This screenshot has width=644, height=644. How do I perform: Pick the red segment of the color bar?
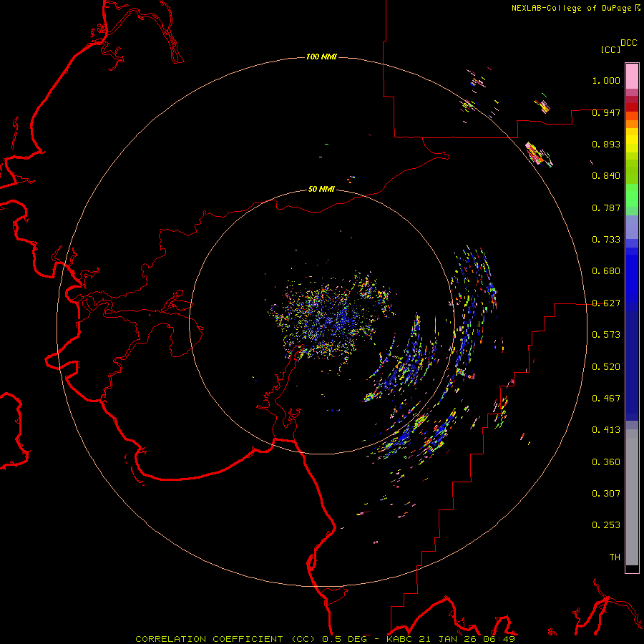coord(632,107)
